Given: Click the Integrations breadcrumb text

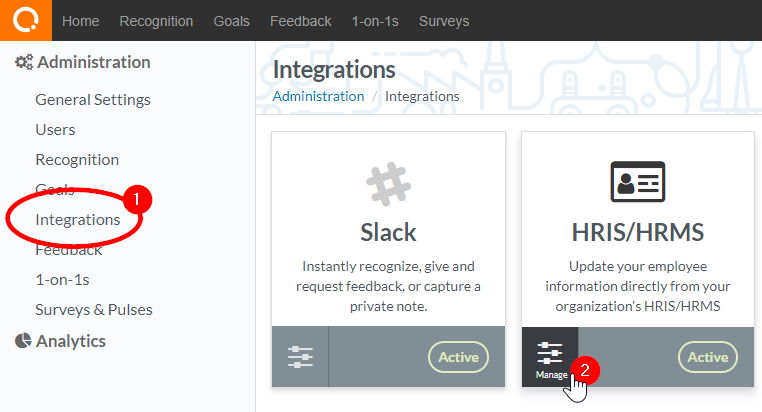Looking at the screenshot, I should coord(422,96).
